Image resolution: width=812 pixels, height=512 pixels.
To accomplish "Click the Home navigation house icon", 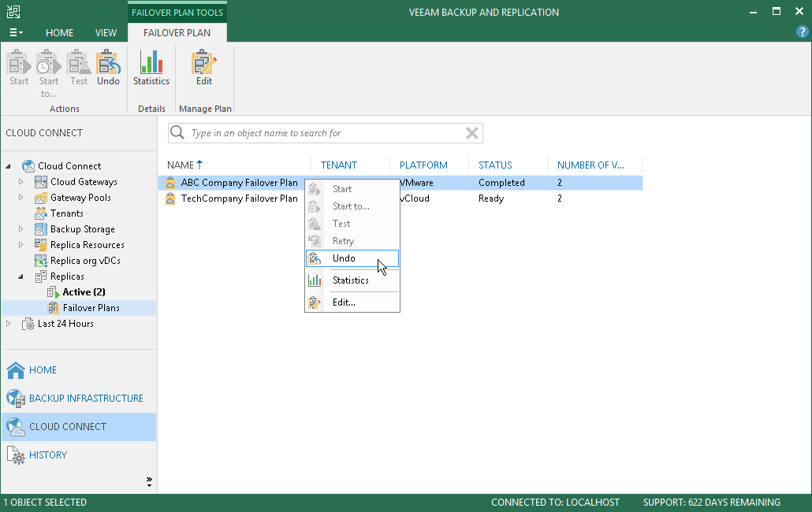I will (x=16, y=369).
